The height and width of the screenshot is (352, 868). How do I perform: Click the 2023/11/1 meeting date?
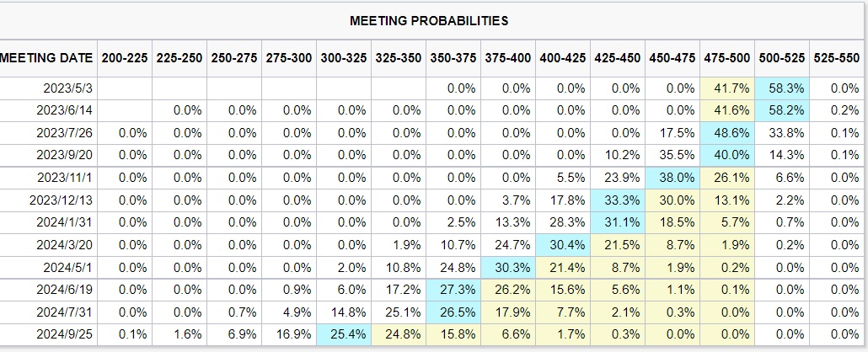coord(66,177)
